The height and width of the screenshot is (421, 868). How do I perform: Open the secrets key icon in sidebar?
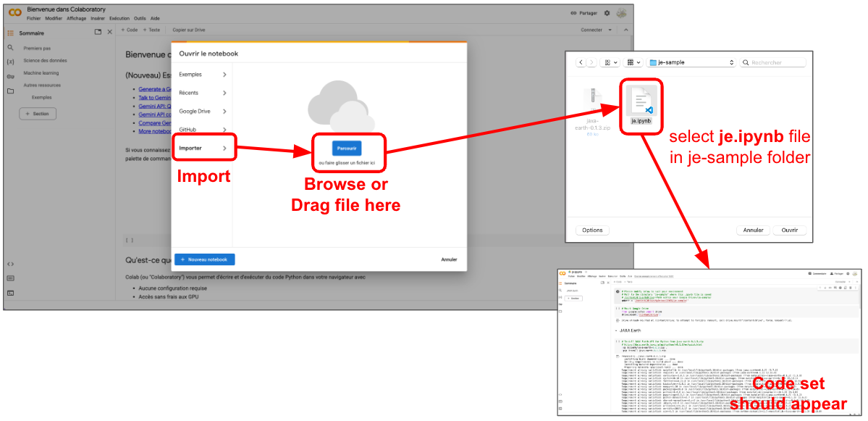click(11, 76)
